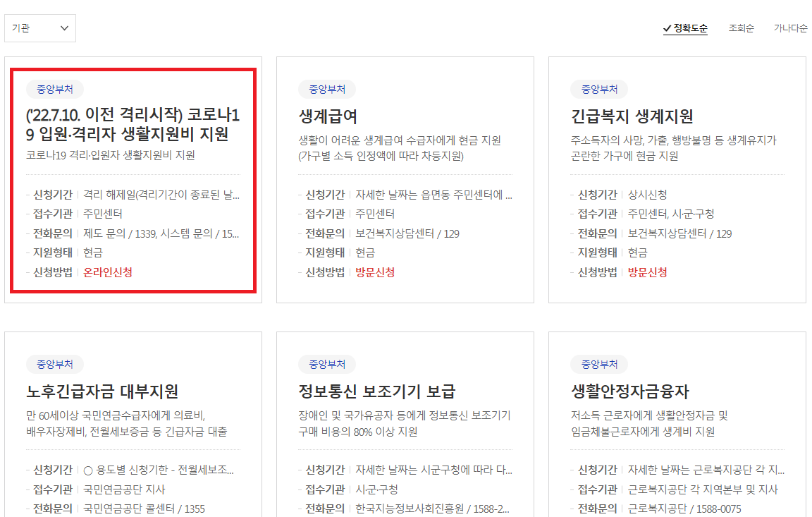Sort results by 조회순
Image resolution: width=812 pixels, height=517 pixels.
741,28
